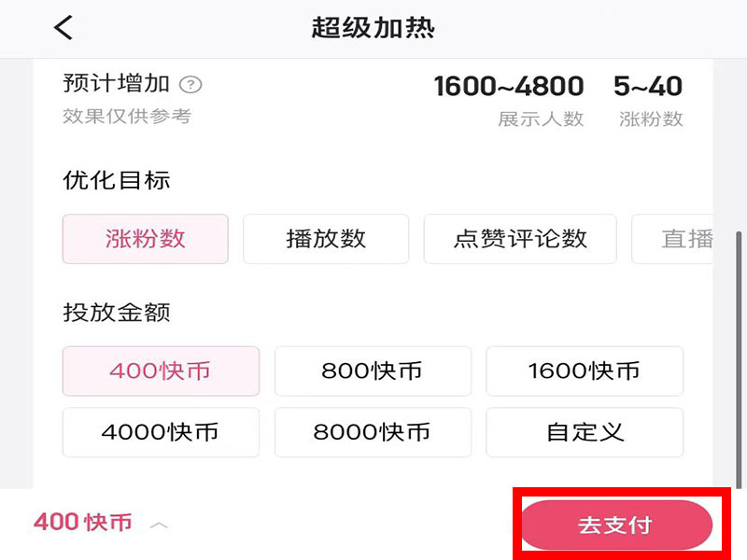Screen dimensions: 747x560
Task: Tap the 5~40 涨粉数 estimate
Action: tap(648, 87)
